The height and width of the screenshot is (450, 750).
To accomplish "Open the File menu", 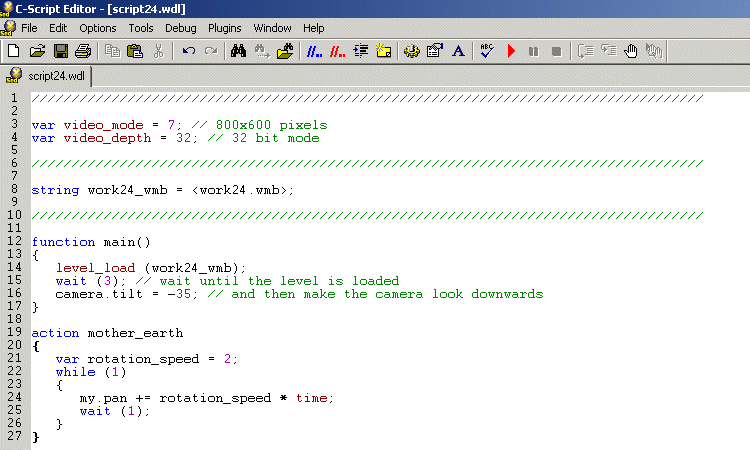I will (29, 28).
